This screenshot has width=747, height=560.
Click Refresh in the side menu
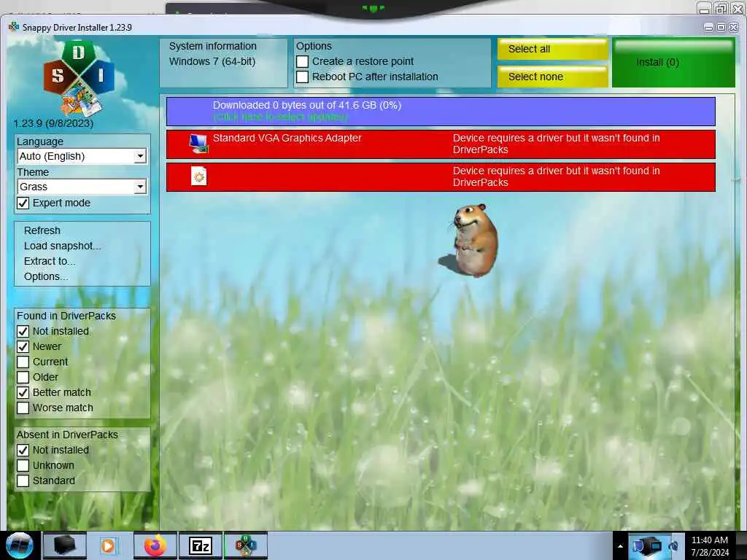[42, 230]
